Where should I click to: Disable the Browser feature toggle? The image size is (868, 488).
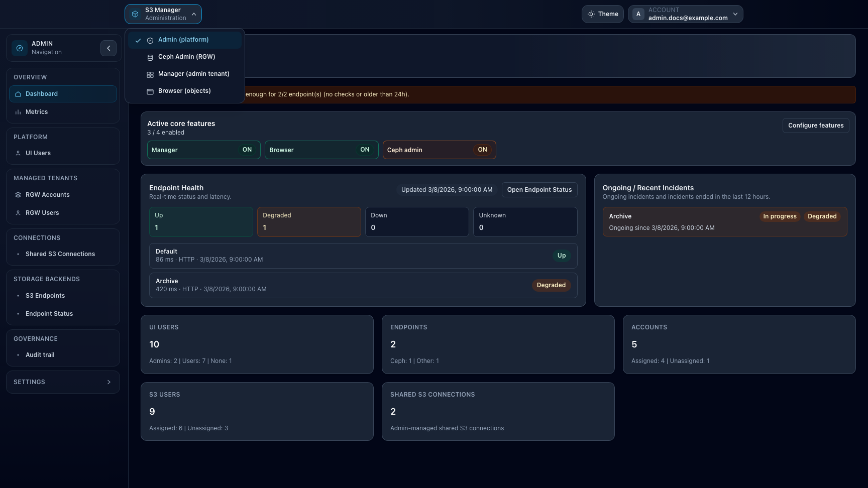pos(364,150)
